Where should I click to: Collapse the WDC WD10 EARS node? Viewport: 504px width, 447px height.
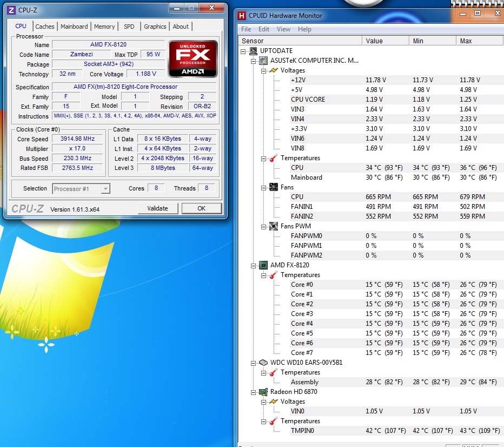click(x=254, y=363)
